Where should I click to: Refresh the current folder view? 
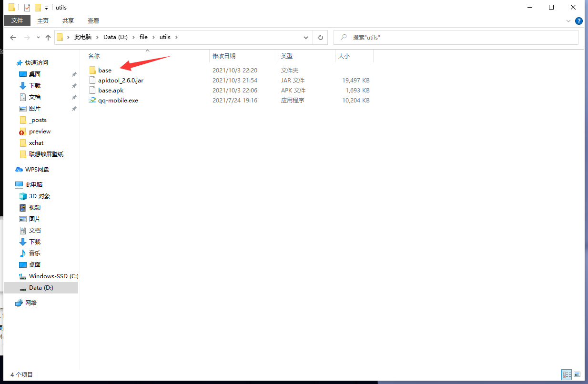click(x=320, y=37)
